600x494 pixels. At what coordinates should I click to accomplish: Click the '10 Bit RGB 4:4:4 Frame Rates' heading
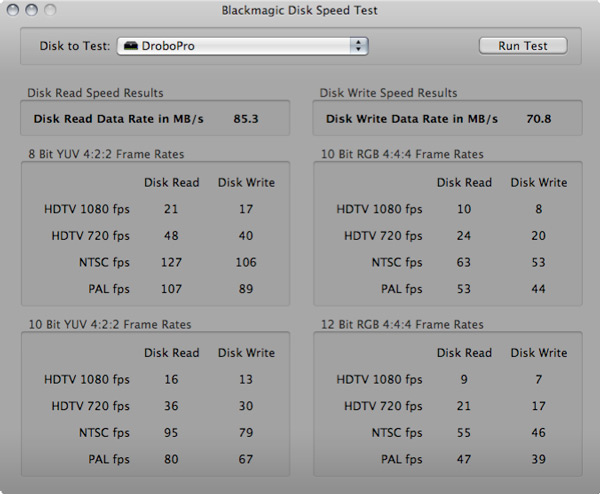point(402,154)
